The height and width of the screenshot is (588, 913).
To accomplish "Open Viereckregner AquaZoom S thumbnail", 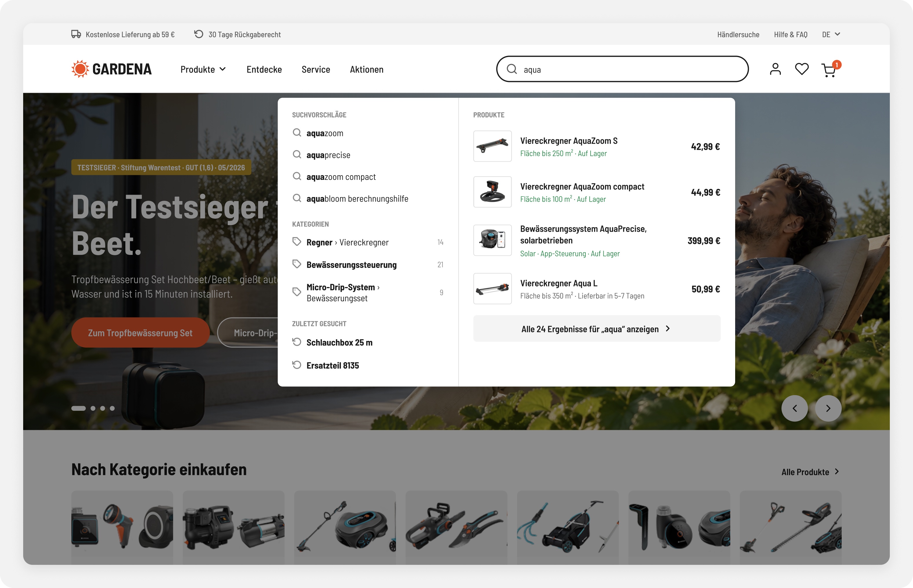I will tap(492, 146).
